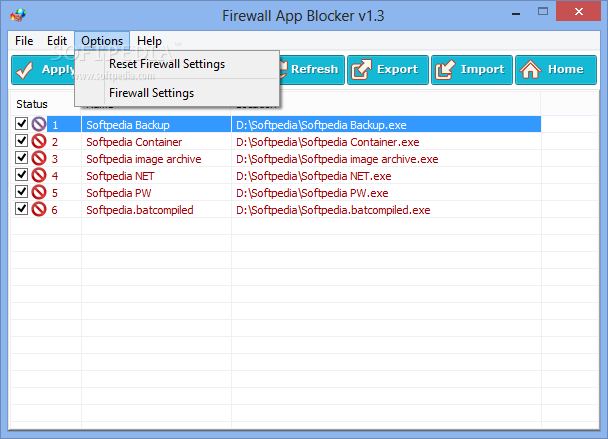This screenshot has height=439, width=608.
Task: Click the Export arrow icon
Action: (361, 70)
